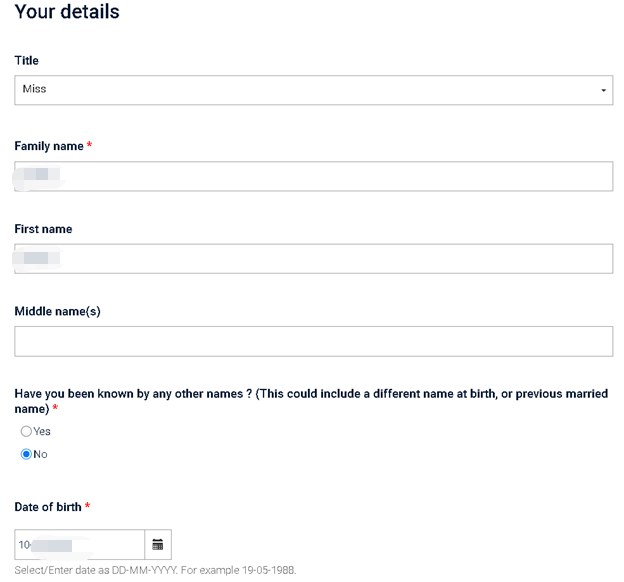The image size is (624, 582).
Task: Click the Date of birth input box
Action: click(x=80, y=544)
